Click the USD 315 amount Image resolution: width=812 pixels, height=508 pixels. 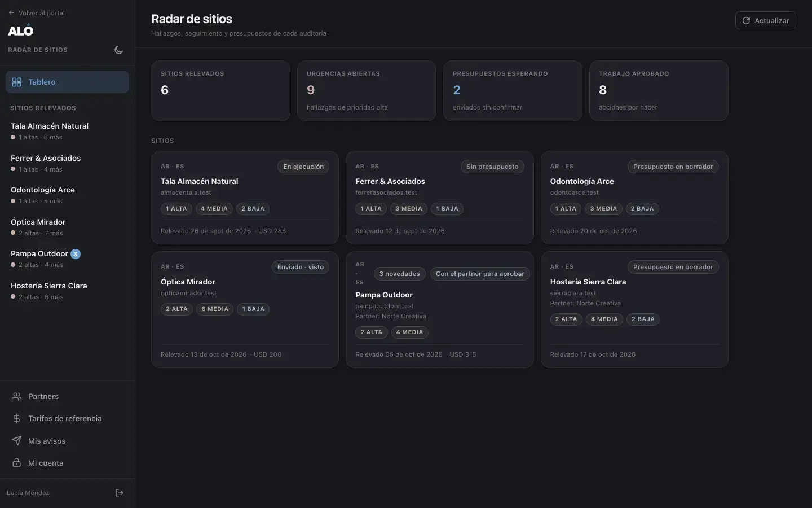(x=463, y=354)
